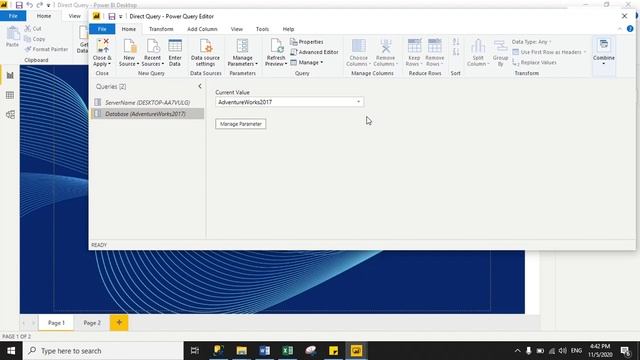Sort ascending using the Sort icon
This screenshot has width=640, height=360.
click(456, 42)
